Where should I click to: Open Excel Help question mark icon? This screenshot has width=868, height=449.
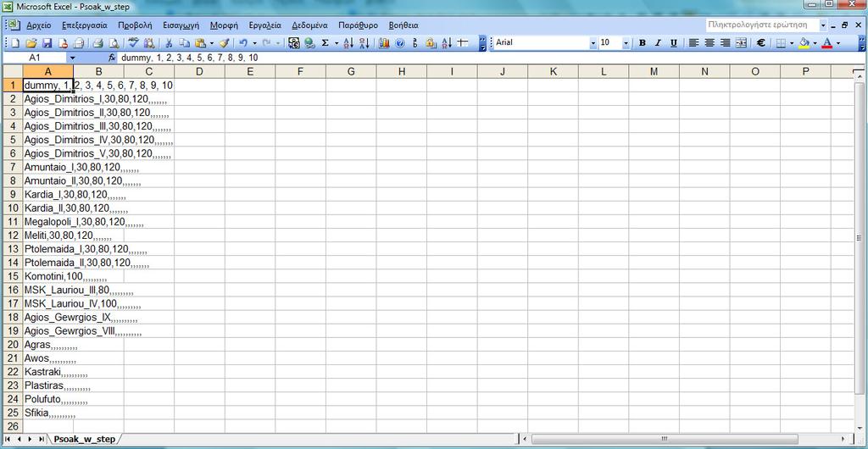(x=400, y=43)
